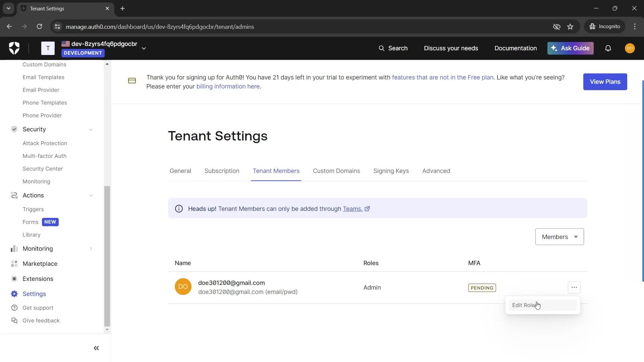Click the bookmark star icon
This screenshot has width=644, height=362.
pyautogui.click(x=570, y=26)
